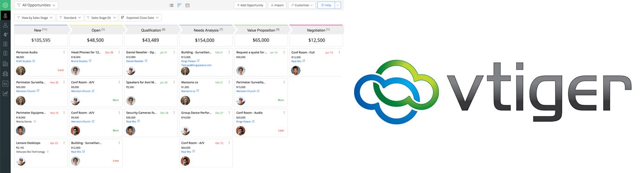Open the View by Sales Stage dropdown
The width and height of the screenshot is (644, 173).
[35, 18]
